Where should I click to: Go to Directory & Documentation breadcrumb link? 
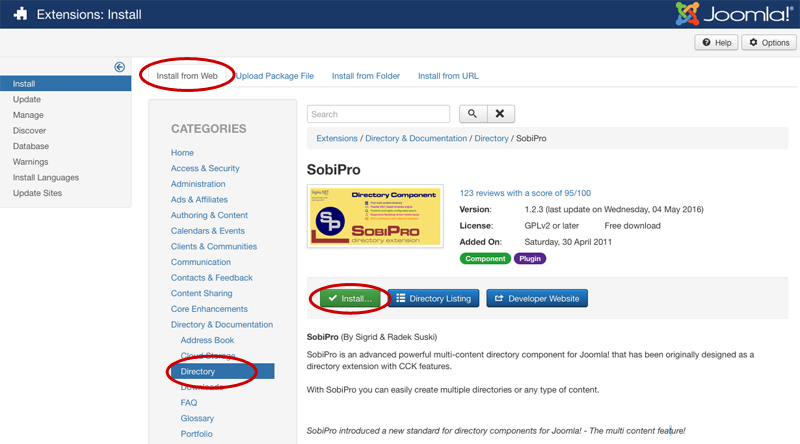[x=416, y=138]
